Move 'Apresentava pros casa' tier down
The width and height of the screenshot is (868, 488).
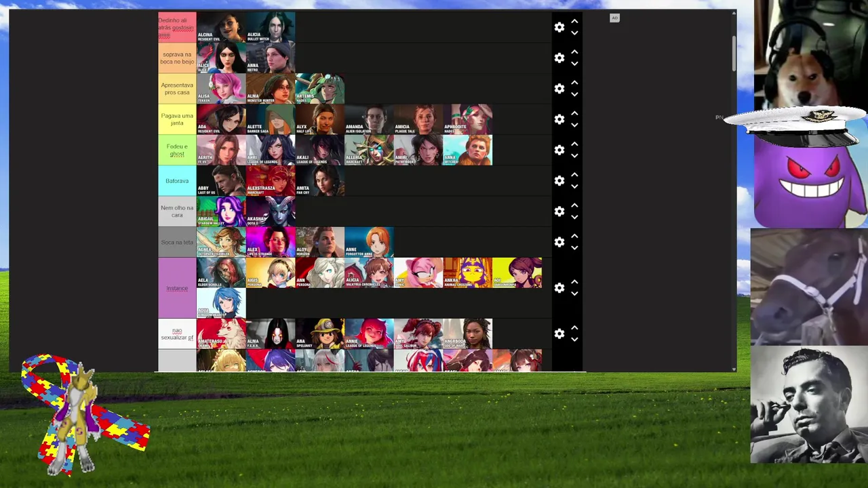[x=574, y=95]
